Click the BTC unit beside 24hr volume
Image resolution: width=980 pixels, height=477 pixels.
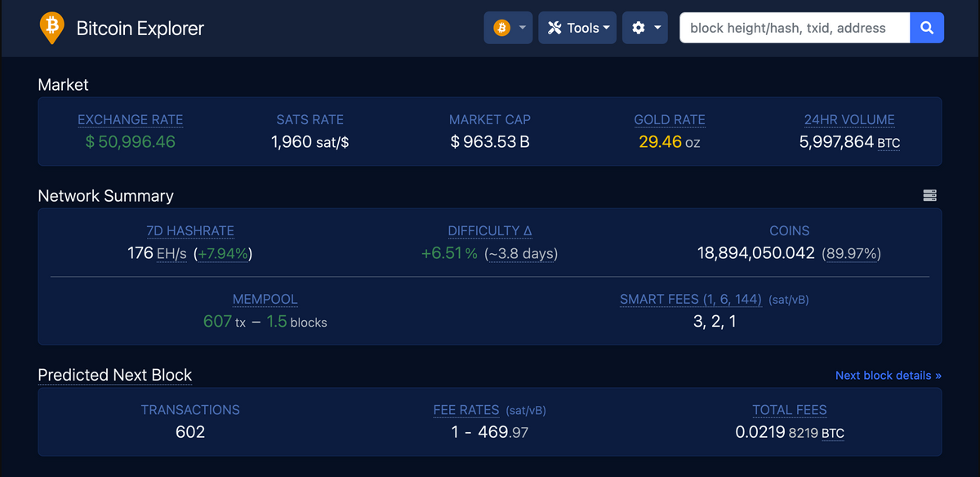click(889, 144)
